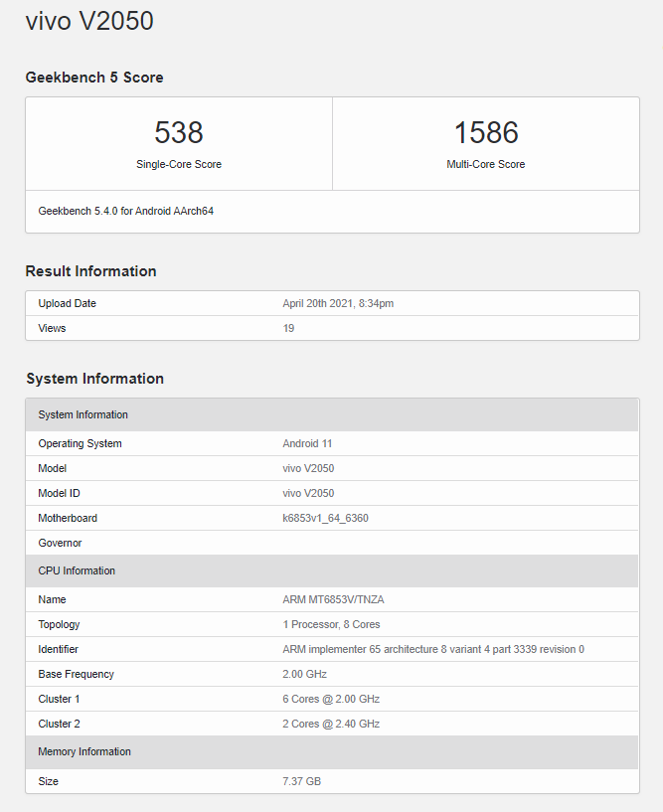
Task: Click the Result Information heading
Action: (x=90, y=271)
